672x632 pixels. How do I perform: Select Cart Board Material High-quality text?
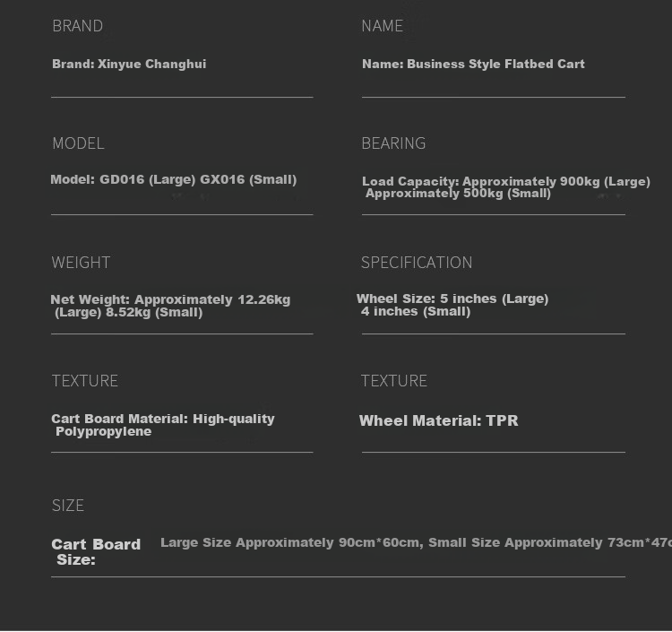[163, 419]
